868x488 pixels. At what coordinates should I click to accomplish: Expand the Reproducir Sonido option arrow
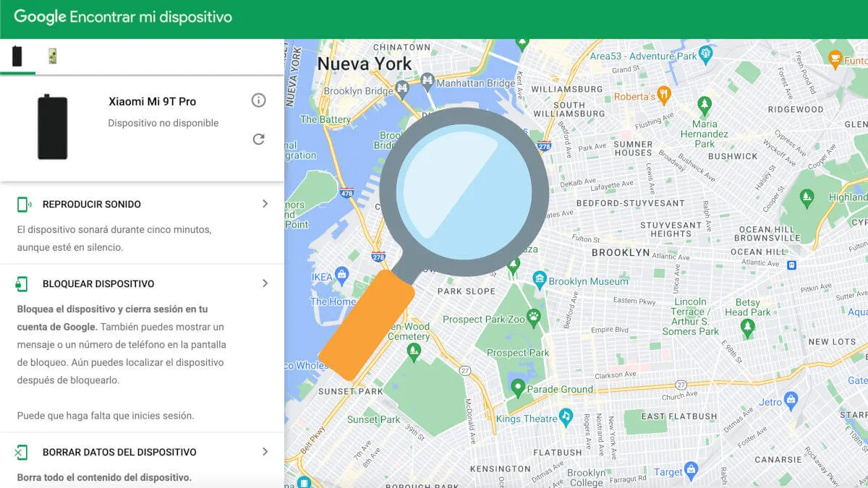click(265, 204)
